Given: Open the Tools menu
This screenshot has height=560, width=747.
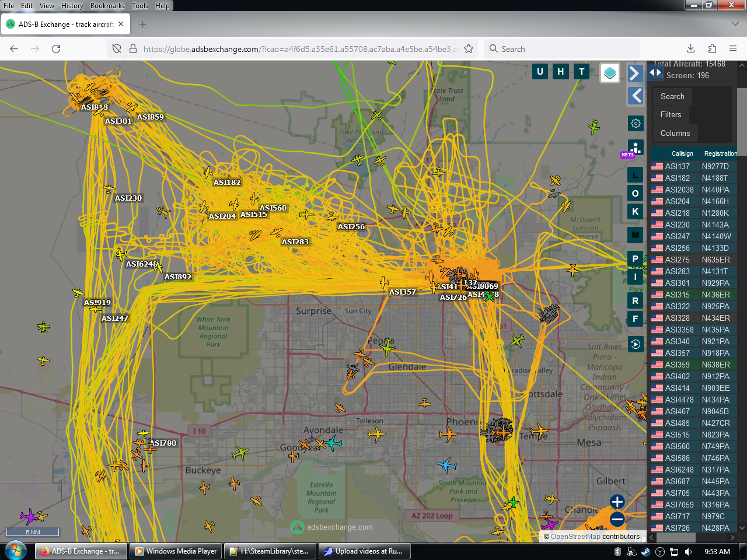Looking at the screenshot, I should point(140,6).
